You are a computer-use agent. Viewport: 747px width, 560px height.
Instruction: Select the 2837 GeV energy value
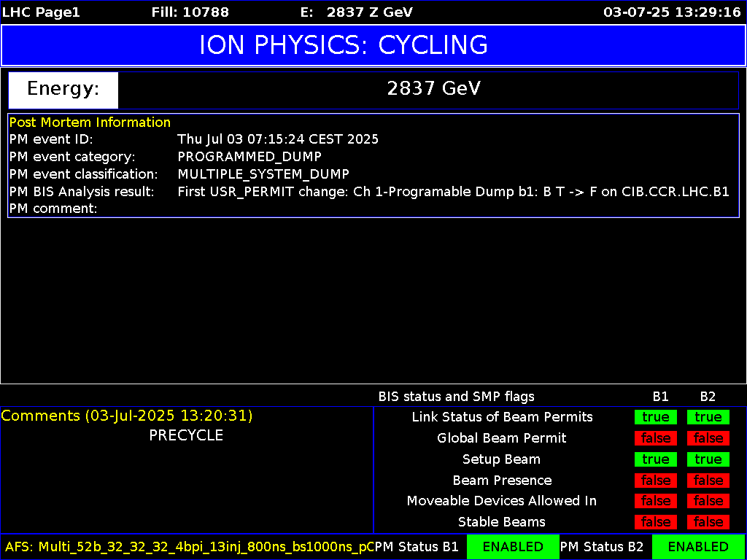(433, 89)
